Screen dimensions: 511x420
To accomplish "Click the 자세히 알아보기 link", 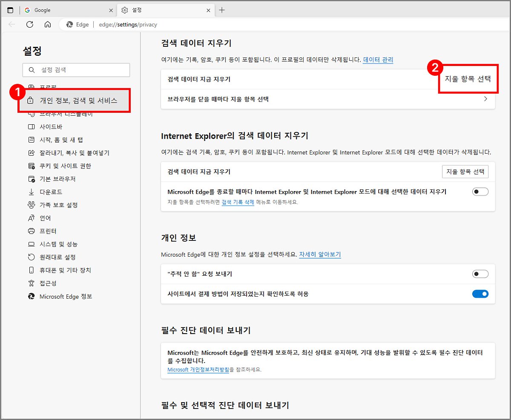I will (320, 254).
